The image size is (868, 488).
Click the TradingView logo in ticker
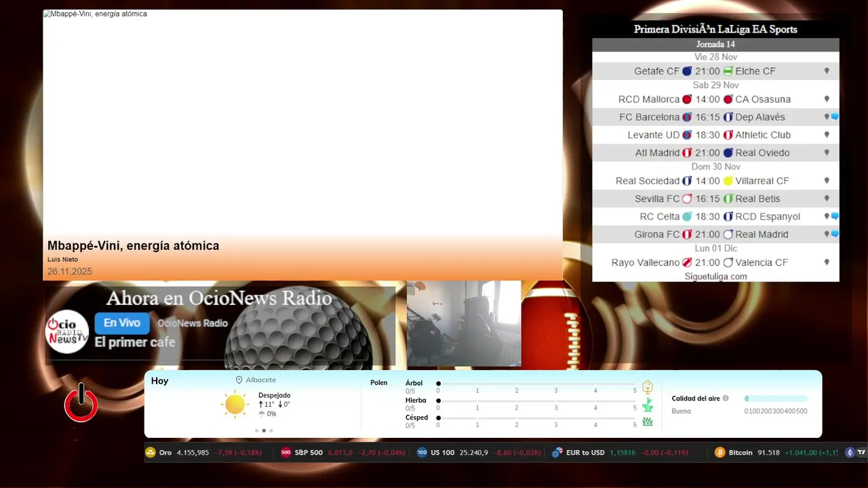tap(861, 453)
